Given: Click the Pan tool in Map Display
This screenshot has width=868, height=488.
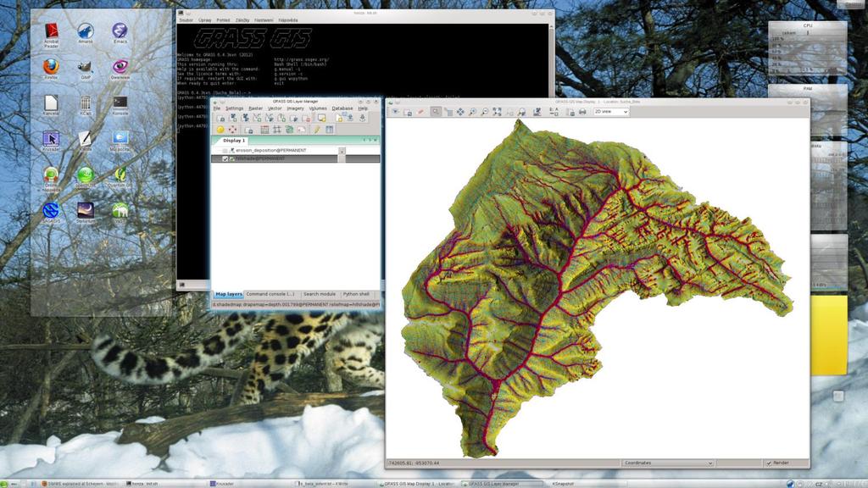Looking at the screenshot, I should tap(460, 112).
